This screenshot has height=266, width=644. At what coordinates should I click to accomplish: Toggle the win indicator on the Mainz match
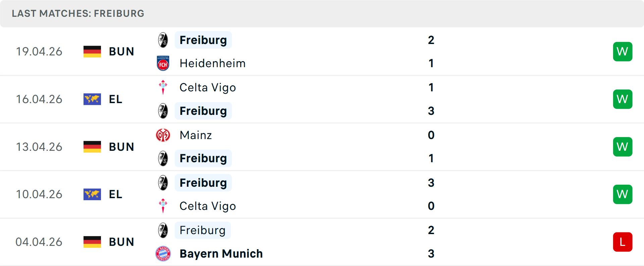coord(623,146)
